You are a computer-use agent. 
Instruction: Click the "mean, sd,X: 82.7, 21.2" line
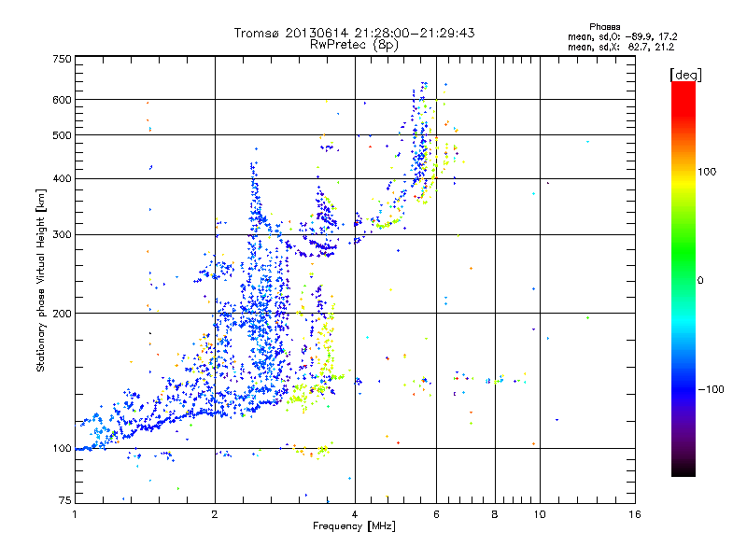pyautogui.click(x=621, y=47)
